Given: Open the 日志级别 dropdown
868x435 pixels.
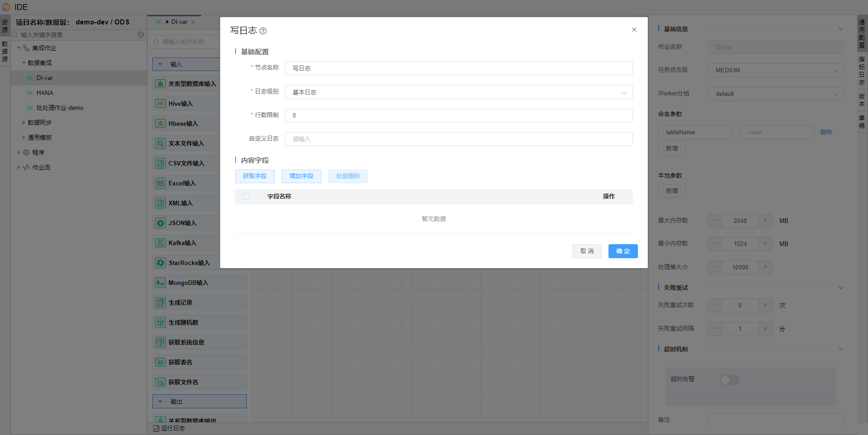Looking at the screenshot, I should click(x=458, y=92).
